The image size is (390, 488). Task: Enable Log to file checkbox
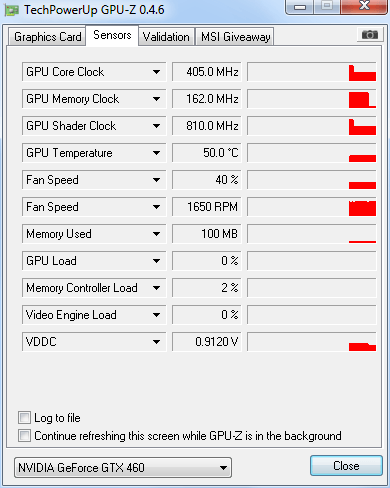pyautogui.click(x=24, y=417)
